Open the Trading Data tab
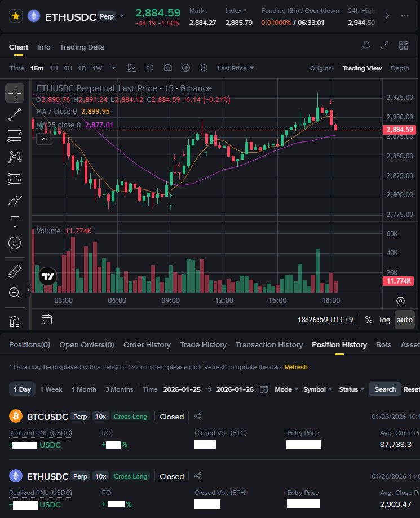 (82, 47)
